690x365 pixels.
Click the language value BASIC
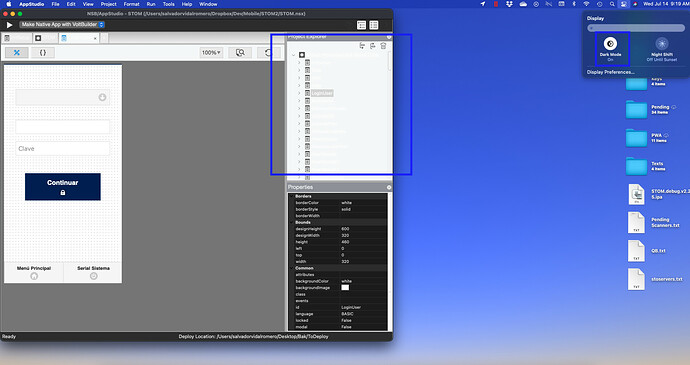347,314
